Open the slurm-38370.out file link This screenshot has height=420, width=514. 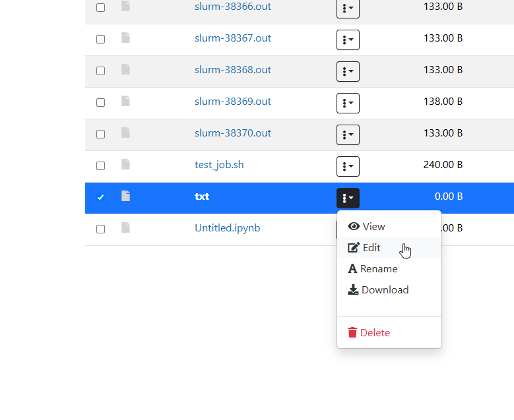click(233, 133)
